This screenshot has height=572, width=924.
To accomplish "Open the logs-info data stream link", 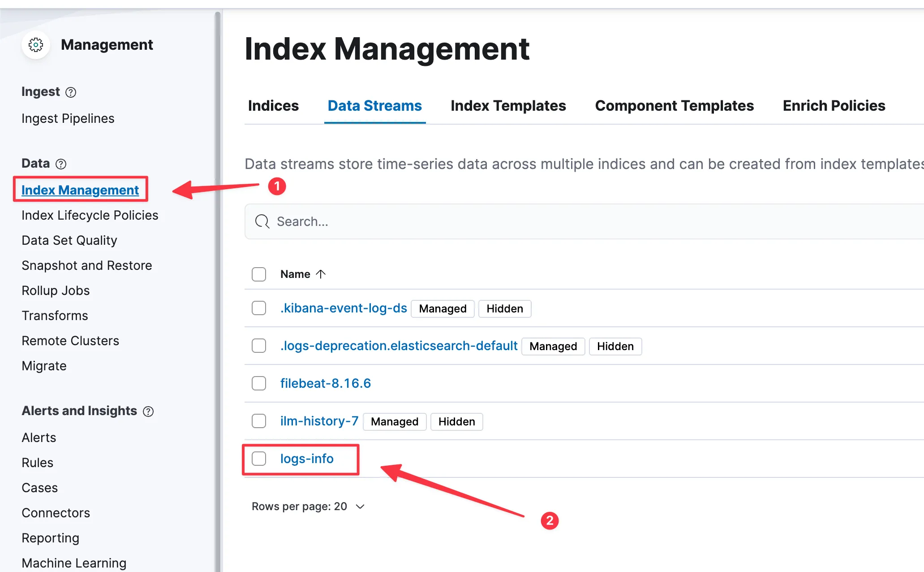I will (307, 459).
